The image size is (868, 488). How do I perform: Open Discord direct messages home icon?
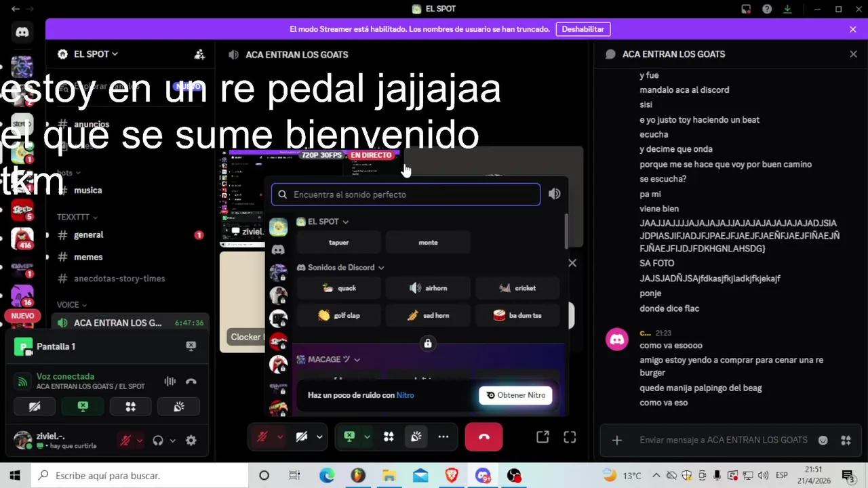(x=22, y=32)
